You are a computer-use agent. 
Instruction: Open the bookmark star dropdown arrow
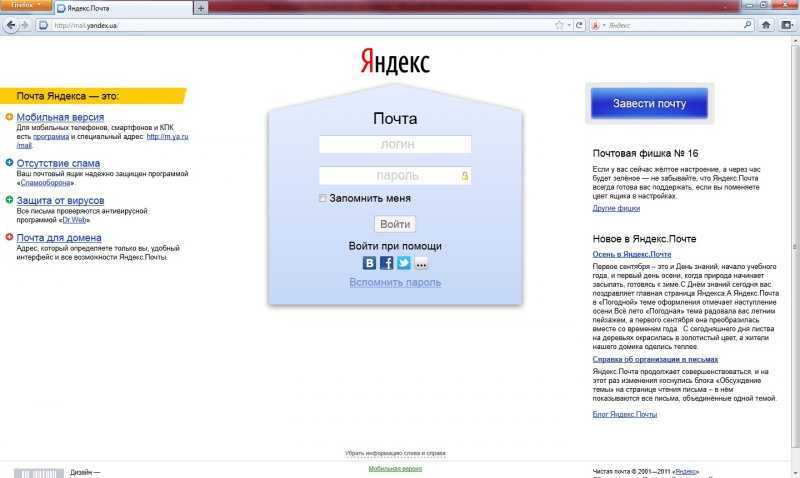tap(569, 25)
